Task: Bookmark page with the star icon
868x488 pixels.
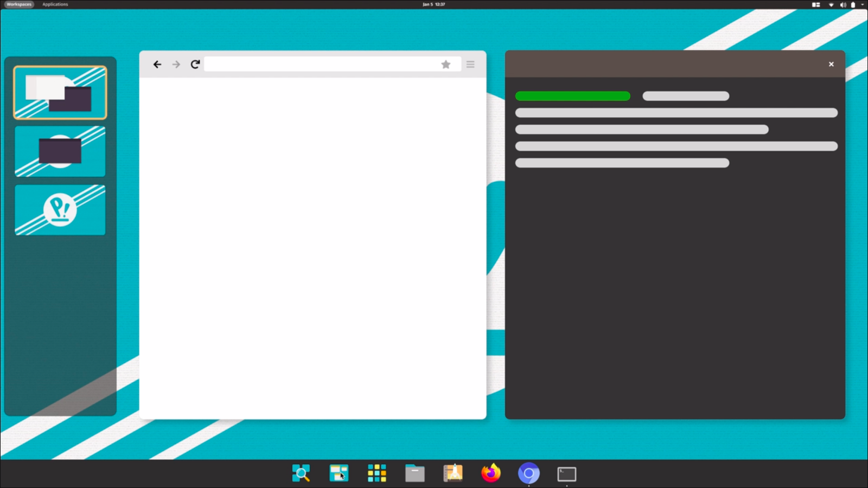Action: coord(446,65)
